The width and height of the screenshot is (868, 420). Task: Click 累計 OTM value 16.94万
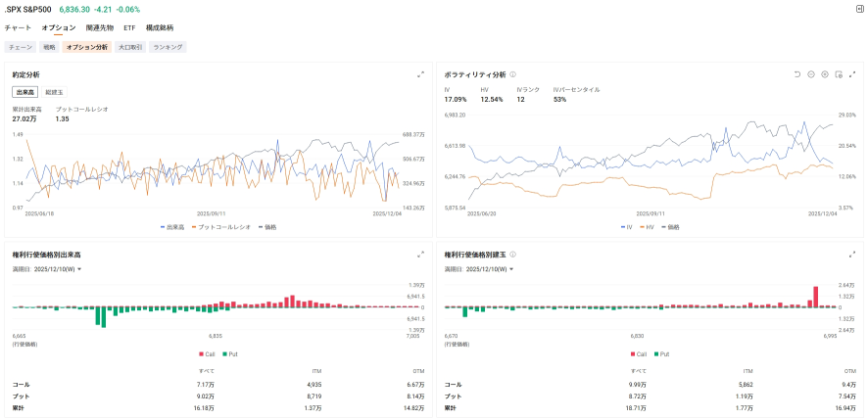[847, 408]
